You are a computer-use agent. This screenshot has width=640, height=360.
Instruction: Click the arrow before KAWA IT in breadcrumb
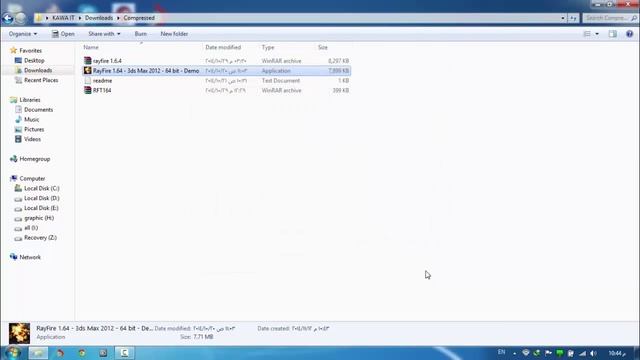[47, 18]
